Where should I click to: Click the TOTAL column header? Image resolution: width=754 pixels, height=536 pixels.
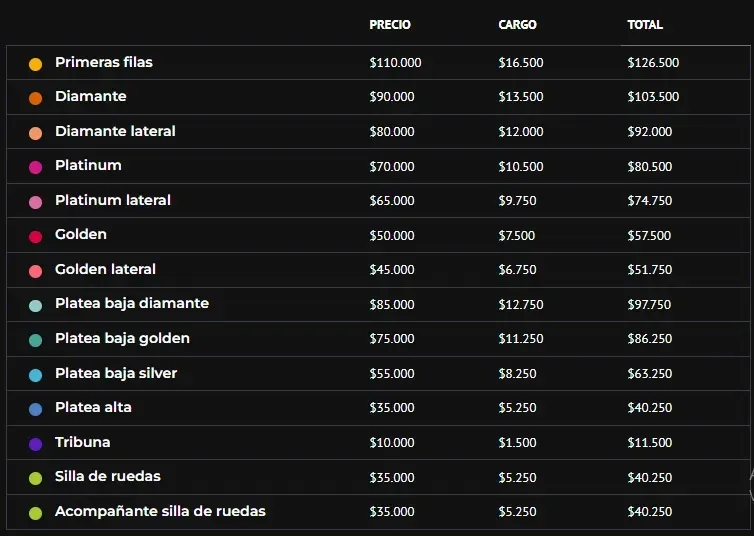tap(645, 25)
